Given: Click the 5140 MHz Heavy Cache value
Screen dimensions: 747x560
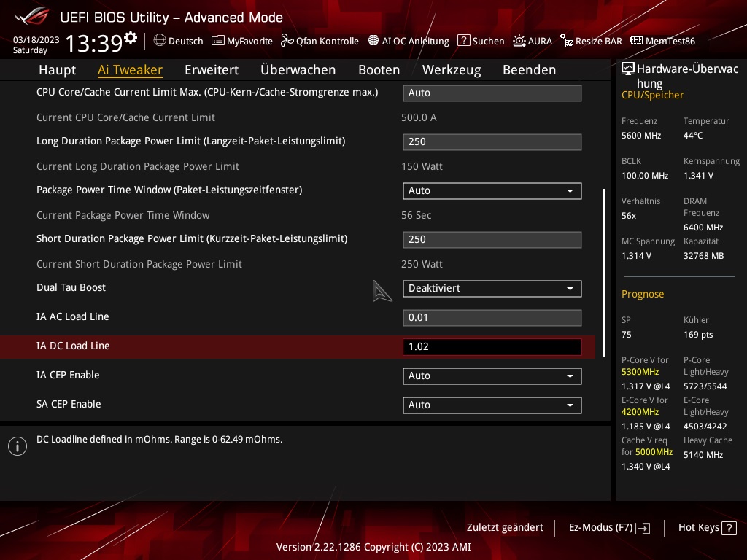Looking at the screenshot, I should [703, 455].
